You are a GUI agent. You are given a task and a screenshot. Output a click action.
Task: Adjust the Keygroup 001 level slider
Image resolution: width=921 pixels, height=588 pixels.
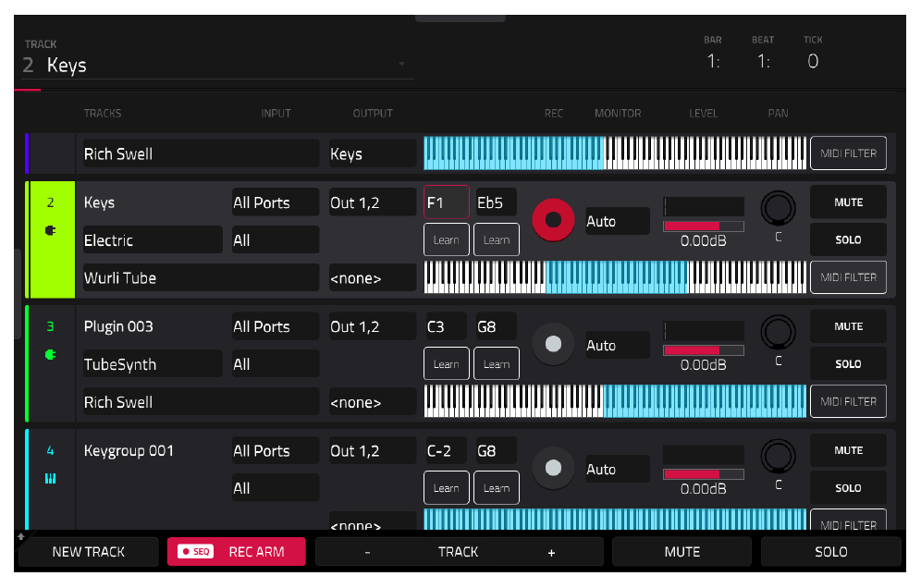point(704,474)
